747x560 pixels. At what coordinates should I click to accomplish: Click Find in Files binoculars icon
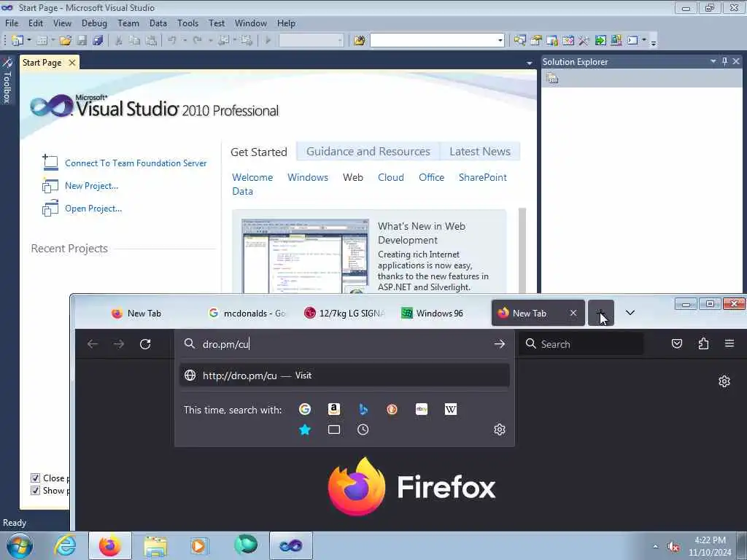(x=359, y=41)
